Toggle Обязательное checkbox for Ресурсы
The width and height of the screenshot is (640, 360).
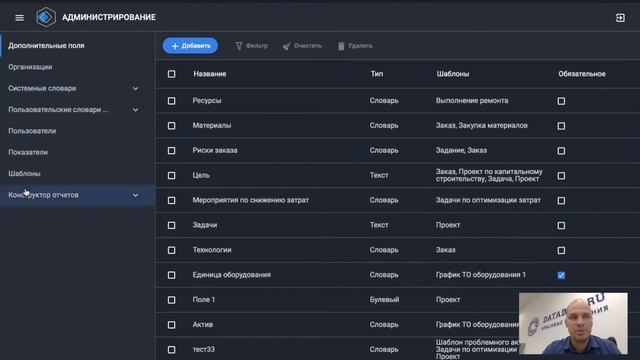pyautogui.click(x=561, y=101)
